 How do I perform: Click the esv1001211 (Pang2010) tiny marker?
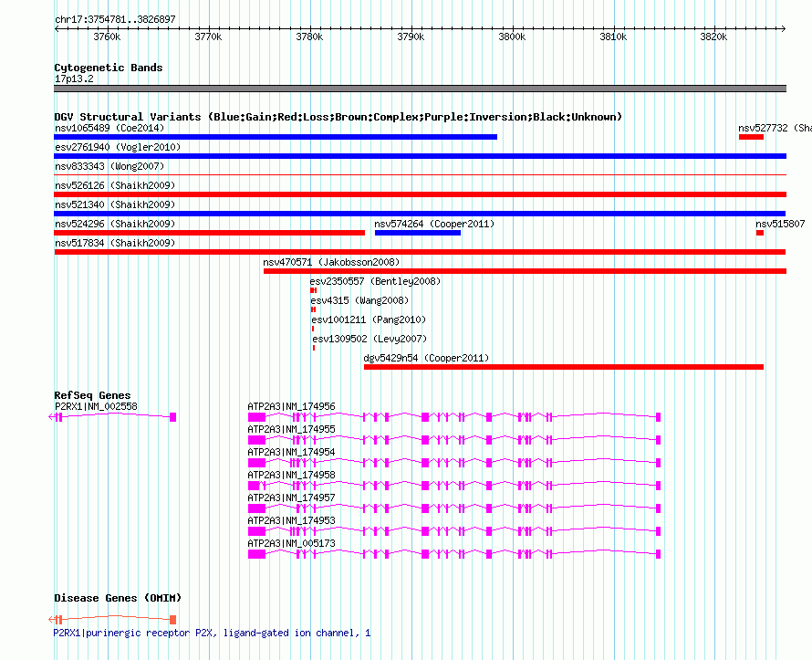(313, 329)
